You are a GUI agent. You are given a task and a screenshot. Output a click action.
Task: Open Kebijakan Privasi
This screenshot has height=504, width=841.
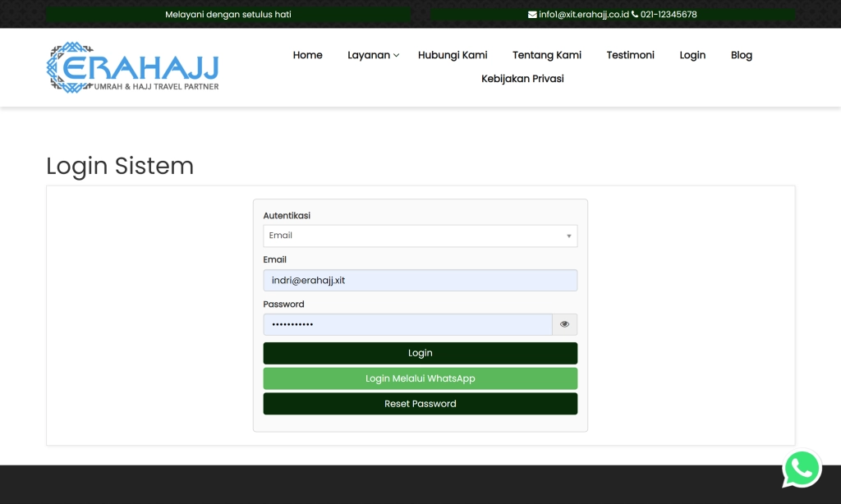tap(522, 79)
